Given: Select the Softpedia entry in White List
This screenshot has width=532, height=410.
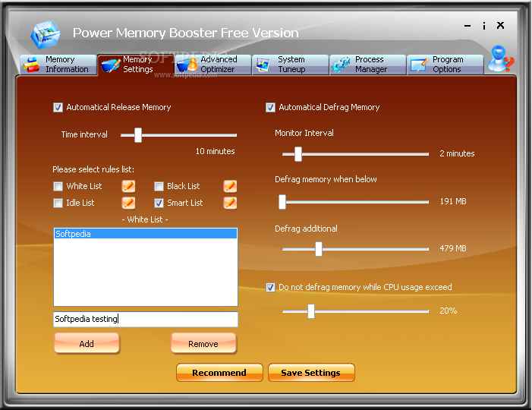Looking at the screenshot, I should point(146,234).
